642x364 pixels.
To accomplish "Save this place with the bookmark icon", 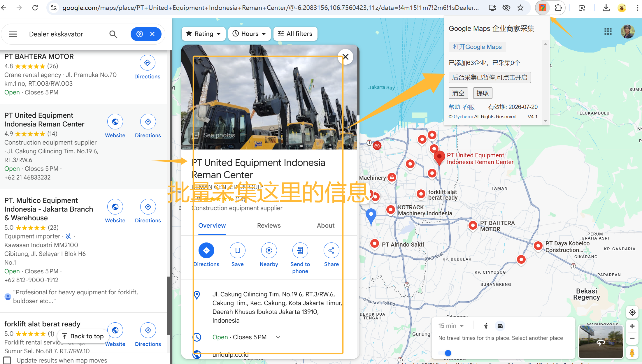I will coord(238,250).
